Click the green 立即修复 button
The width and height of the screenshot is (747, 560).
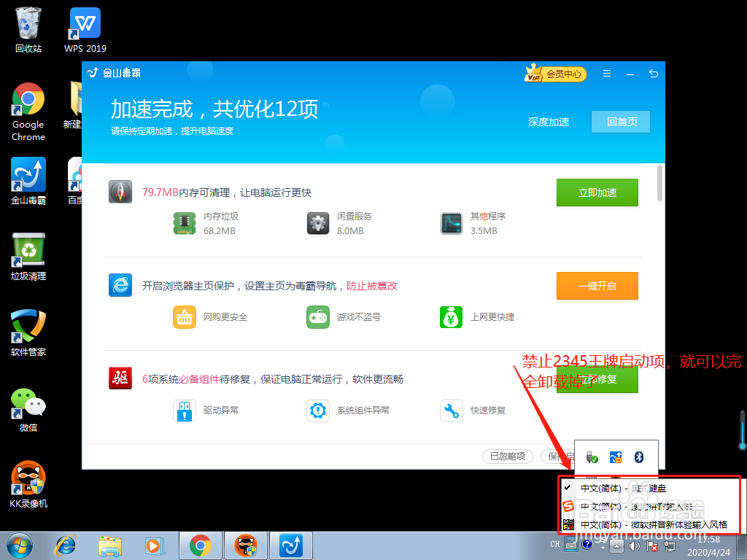click(597, 379)
